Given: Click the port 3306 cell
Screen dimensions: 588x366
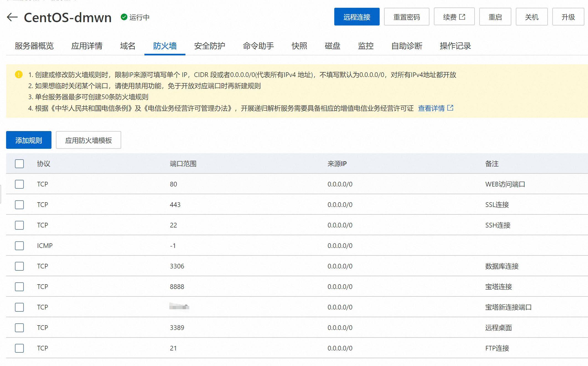Looking at the screenshot, I should pyautogui.click(x=177, y=266).
